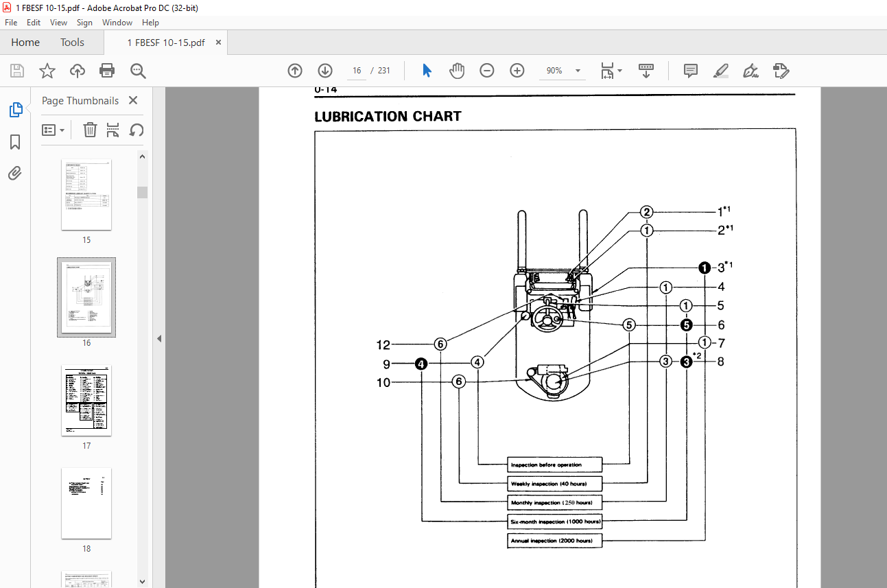Select page 16 thumbnail
The image size is (887, 588).
tap(86, 298)
